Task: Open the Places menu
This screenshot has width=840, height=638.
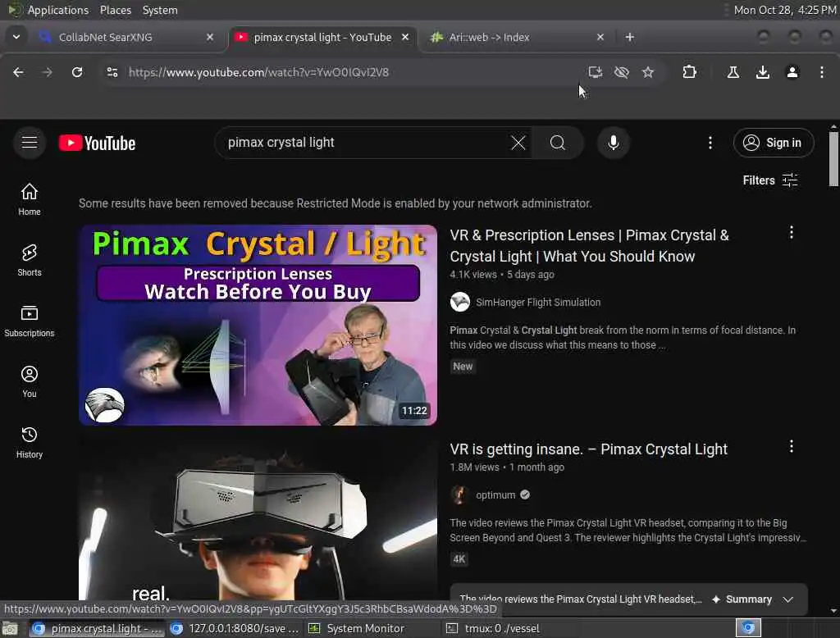Action: (x=115, y=10)
